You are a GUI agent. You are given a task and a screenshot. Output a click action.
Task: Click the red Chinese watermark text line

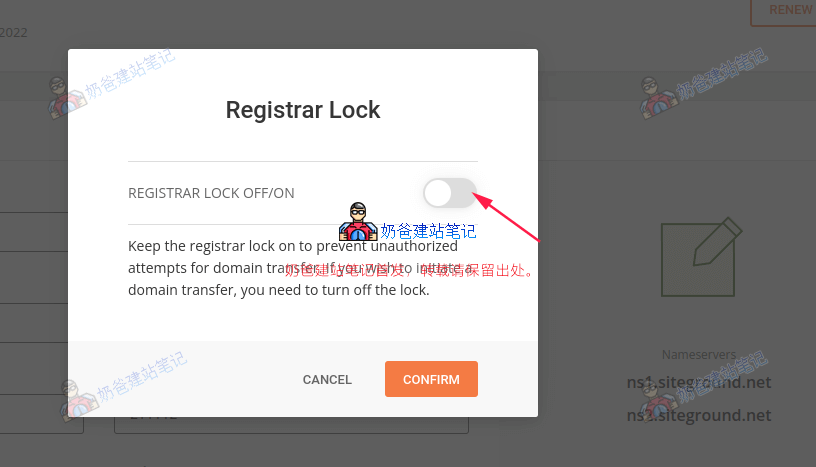[409, 270]
